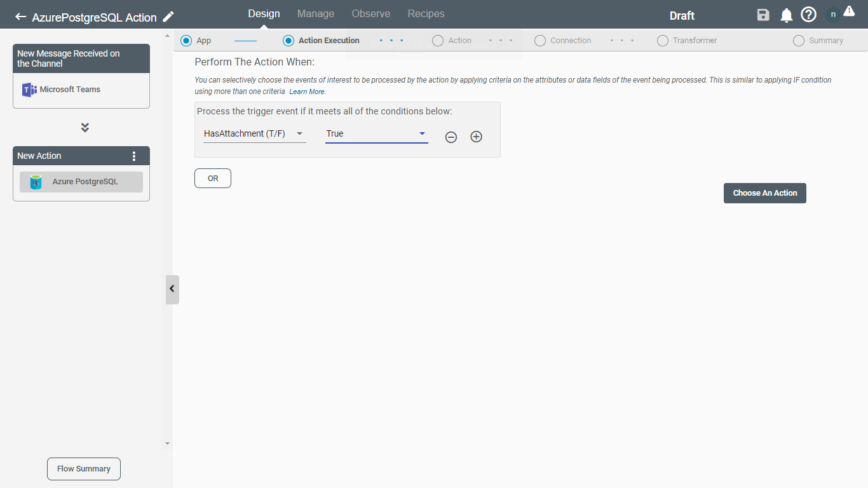
Task: Select the Action step radio
Action: click(437, 41)
